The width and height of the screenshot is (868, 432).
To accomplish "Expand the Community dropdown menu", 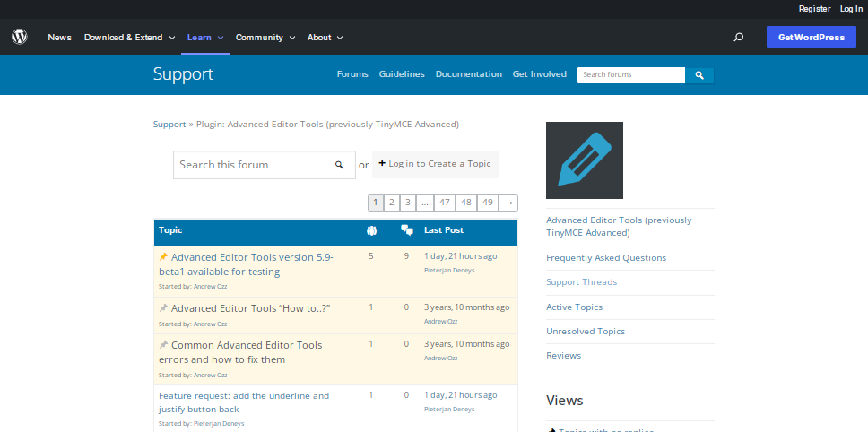I will point(265,38).
